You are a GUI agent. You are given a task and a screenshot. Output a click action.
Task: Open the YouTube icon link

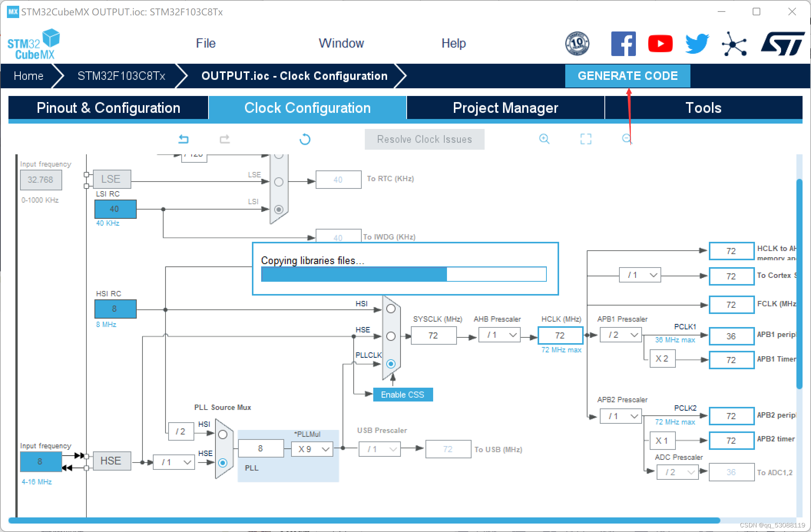(660, 44)
